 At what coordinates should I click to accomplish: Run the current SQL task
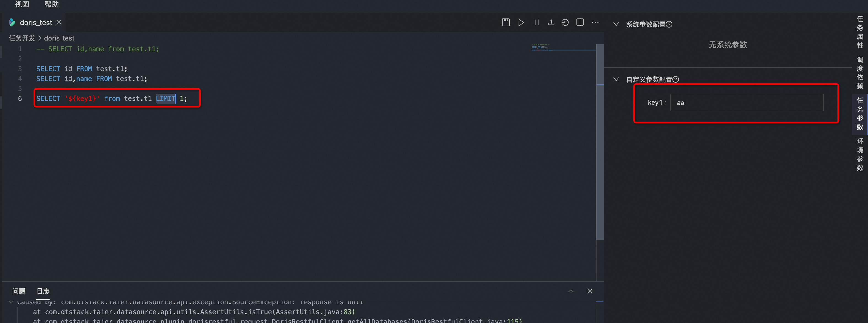pos(521,22)
